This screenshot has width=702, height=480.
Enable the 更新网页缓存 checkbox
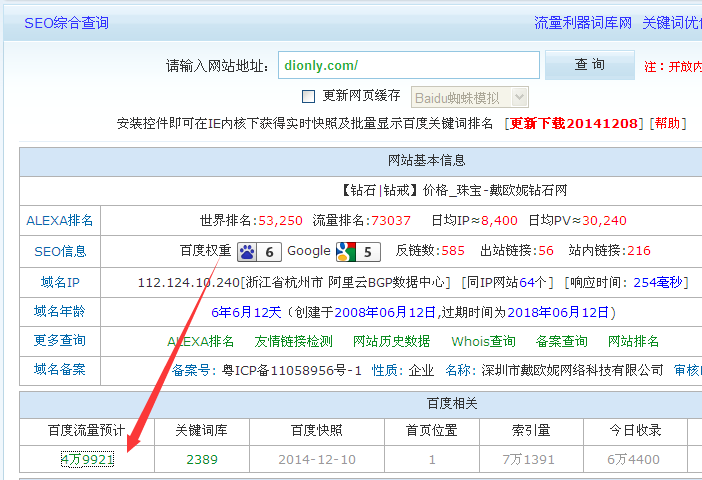309,96
